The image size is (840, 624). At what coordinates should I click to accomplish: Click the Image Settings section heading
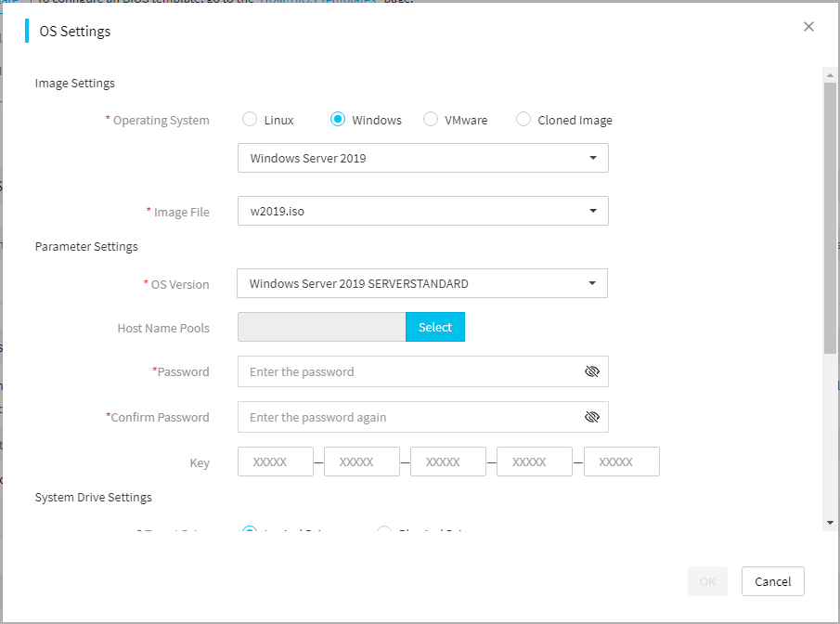pos(75,83)
